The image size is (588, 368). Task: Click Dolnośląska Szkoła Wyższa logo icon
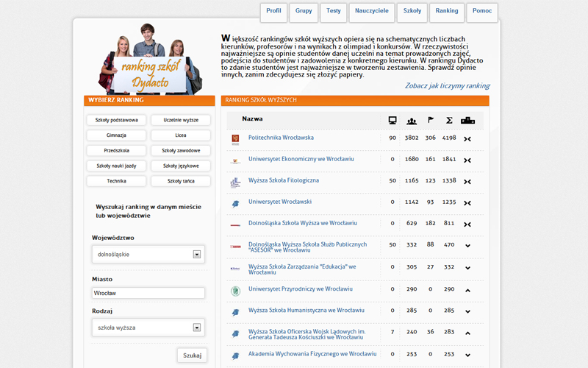(235, 225)
